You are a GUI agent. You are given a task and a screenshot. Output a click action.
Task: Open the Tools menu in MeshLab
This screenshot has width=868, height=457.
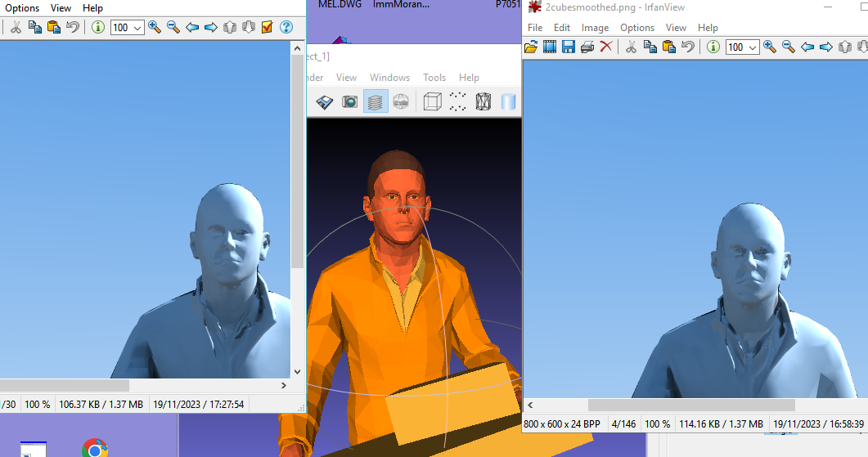coord(434,78)
